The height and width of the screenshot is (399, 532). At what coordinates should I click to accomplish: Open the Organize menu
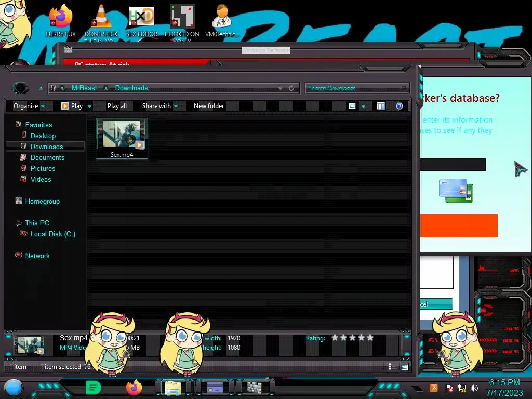coord(29,106)
